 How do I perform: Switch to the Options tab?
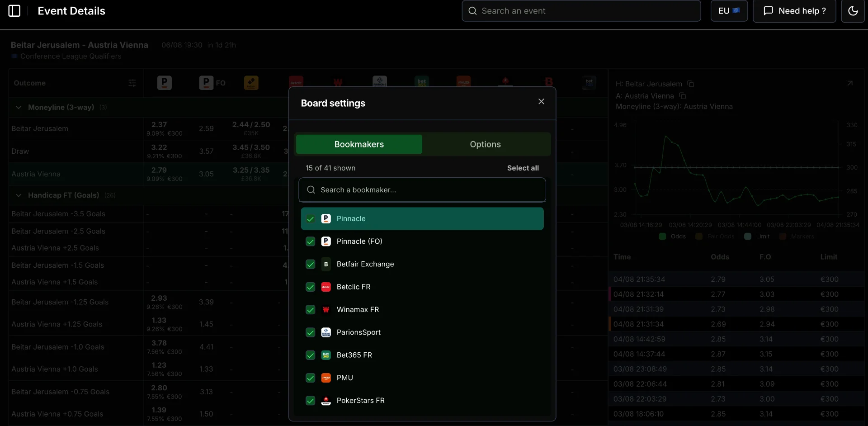tap(485, 144)
